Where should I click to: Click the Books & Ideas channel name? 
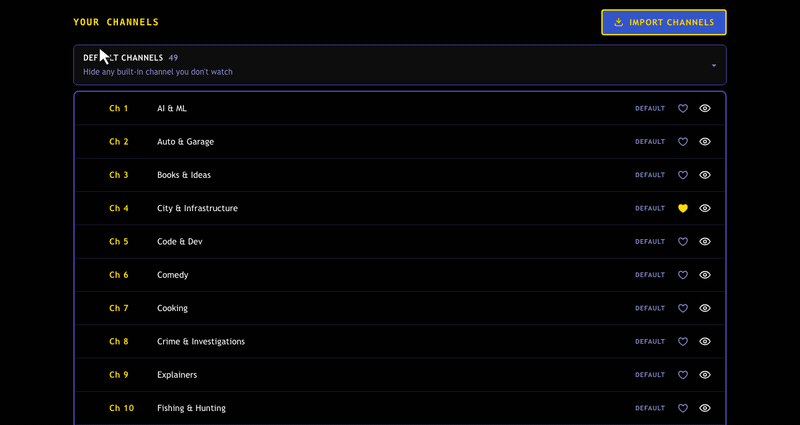[x=184, y=175]
